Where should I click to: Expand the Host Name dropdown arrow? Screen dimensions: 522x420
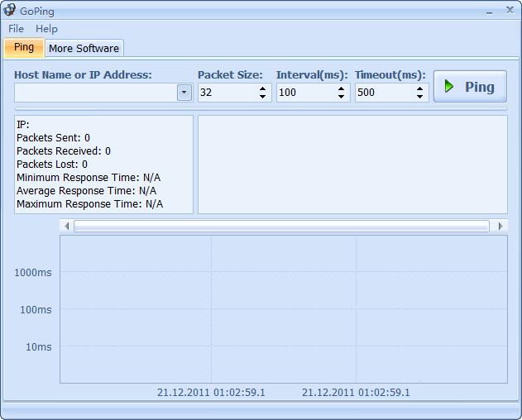tap(184, 93)
